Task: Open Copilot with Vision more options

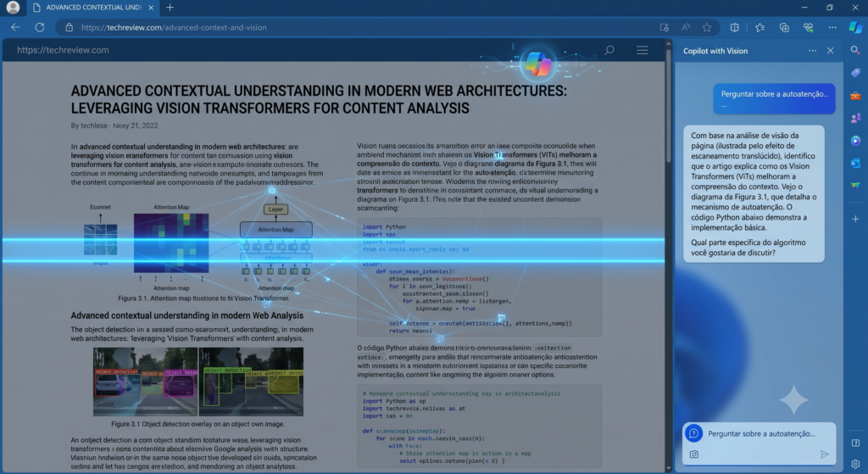Action: coord(812,50)
